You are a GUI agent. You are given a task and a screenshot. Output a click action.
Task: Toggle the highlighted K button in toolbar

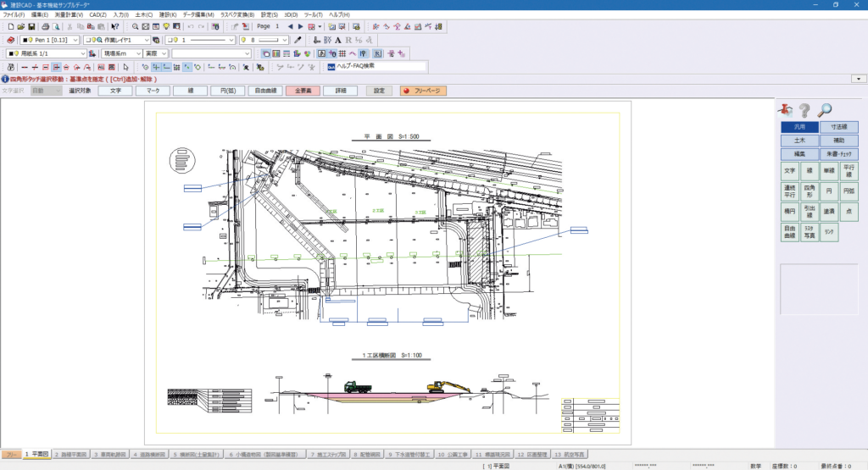(x=377, y=53)
